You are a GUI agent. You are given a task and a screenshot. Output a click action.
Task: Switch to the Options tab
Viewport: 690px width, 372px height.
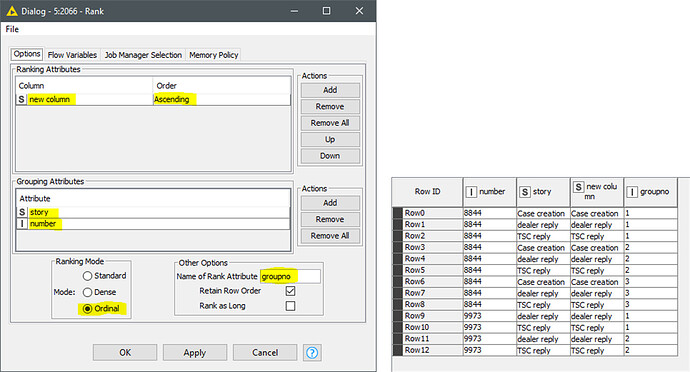(27, 54)
